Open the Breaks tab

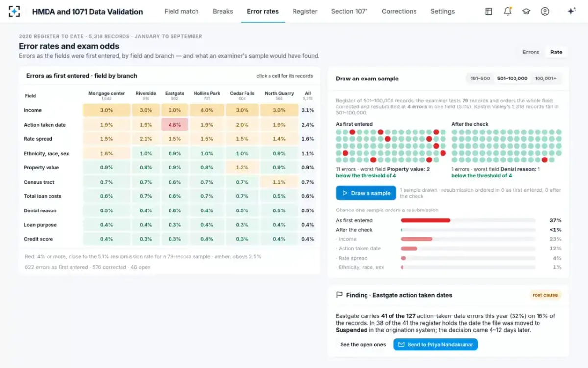tap(223, 11)
